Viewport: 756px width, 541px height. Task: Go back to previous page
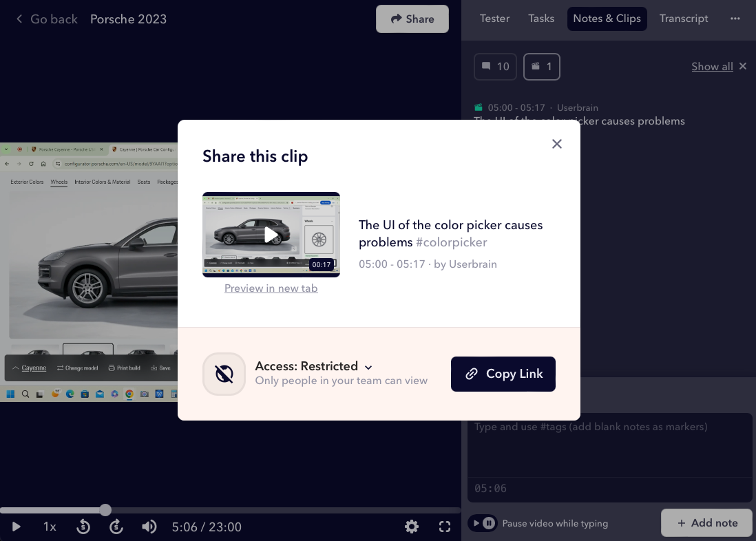[47, 19]
